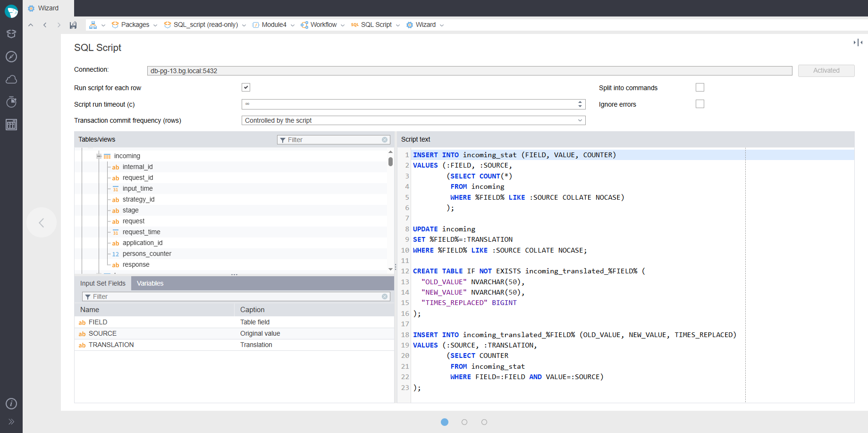Click the Activated button
Screen dimensions: 868x433
point(826,70)
